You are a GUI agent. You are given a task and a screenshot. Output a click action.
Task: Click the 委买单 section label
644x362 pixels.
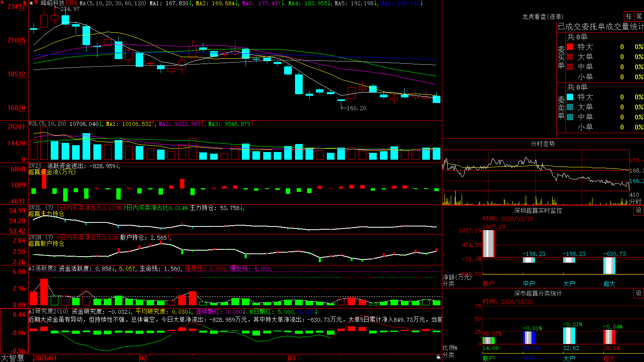561,57
